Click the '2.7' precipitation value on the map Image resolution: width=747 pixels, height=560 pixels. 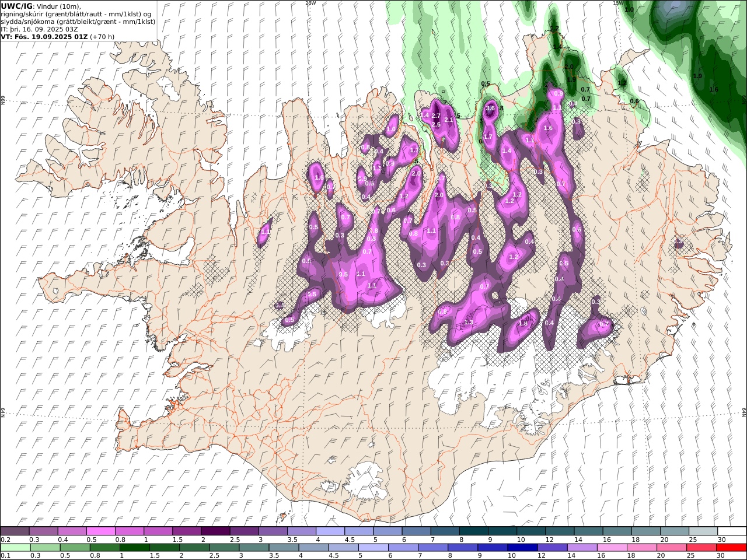pyautogui.click(x=435, y=116)
